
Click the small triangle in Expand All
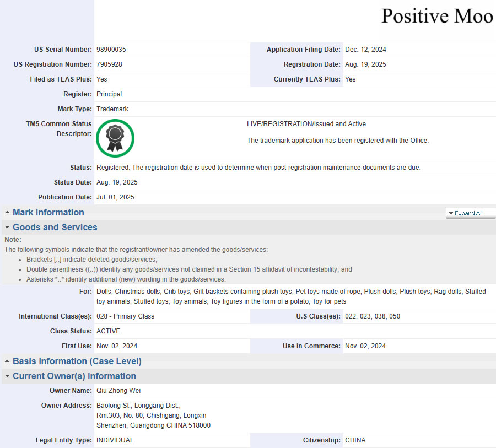pyautogui.click(x=450, y=214)
